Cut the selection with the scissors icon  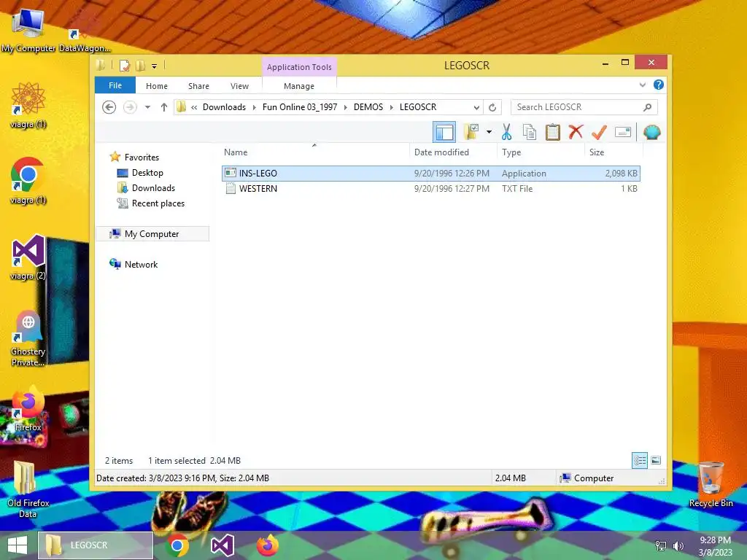506,132
